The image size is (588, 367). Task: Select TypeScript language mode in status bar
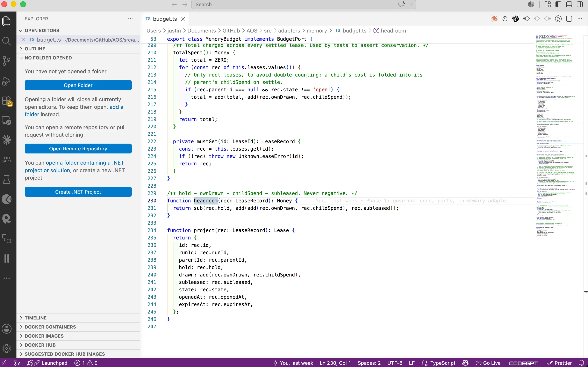click(443, 363)
